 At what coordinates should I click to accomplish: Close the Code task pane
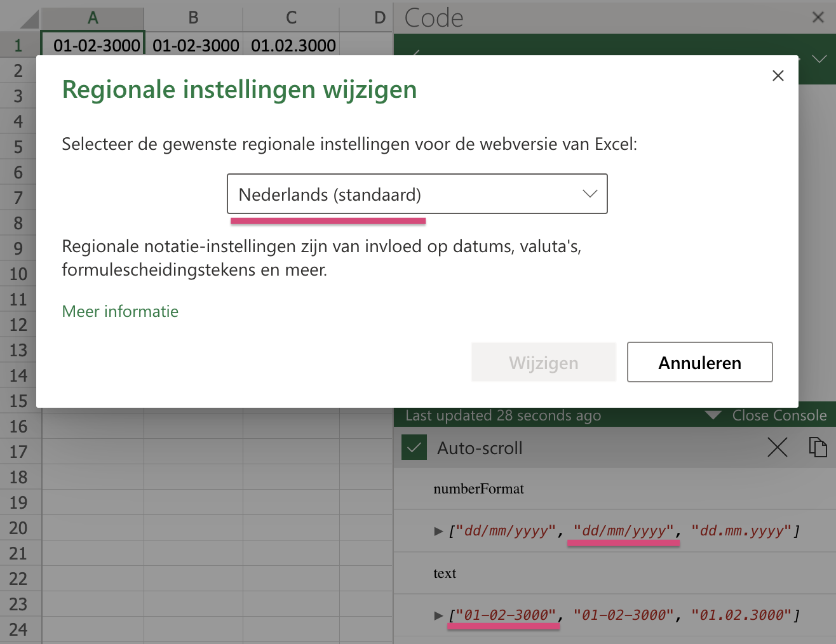[x=818, y=17]
